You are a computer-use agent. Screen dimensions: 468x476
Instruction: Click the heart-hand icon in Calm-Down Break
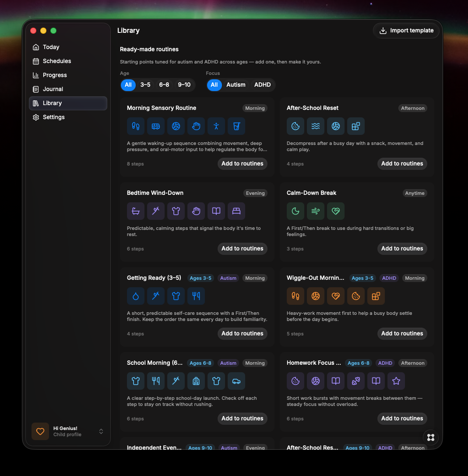[336, 211]
